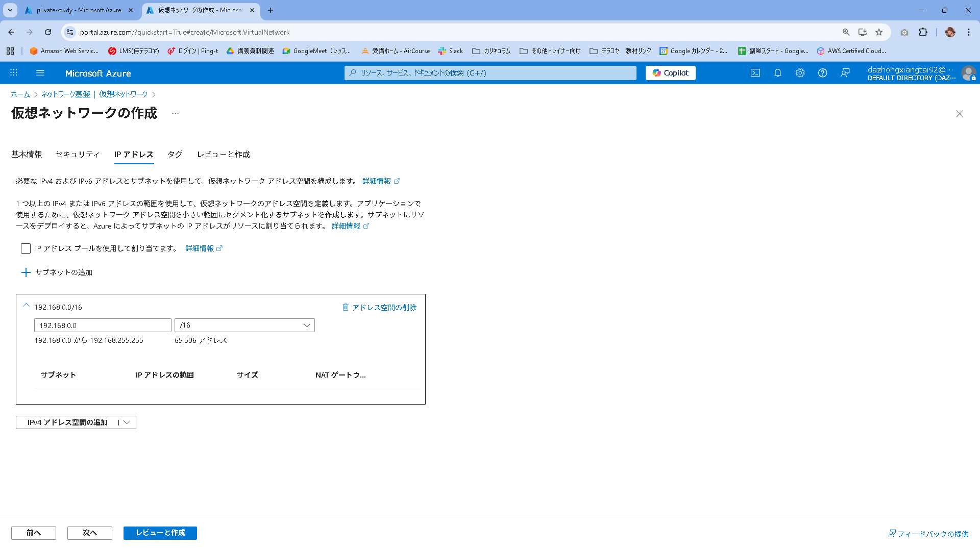
Task: Click the trash icon to delete address space
Action: (x=346, y=307)
